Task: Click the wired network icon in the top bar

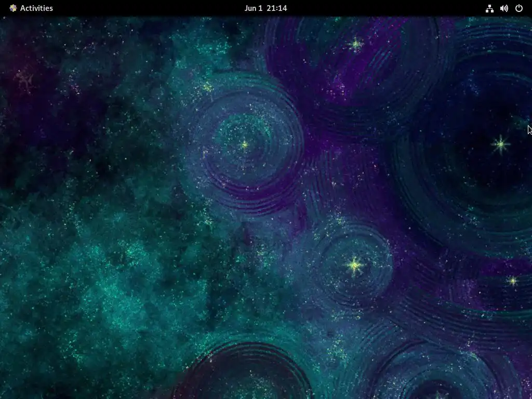Action: (489, 8)
